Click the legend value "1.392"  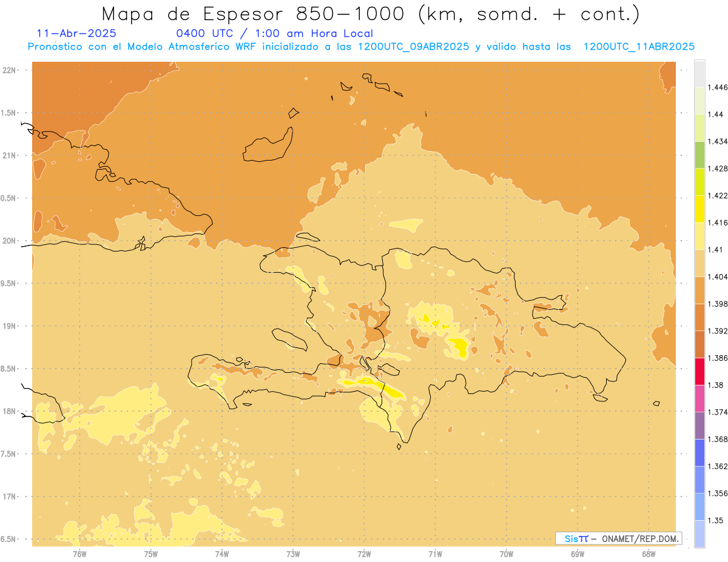click(x=717, y=332)
